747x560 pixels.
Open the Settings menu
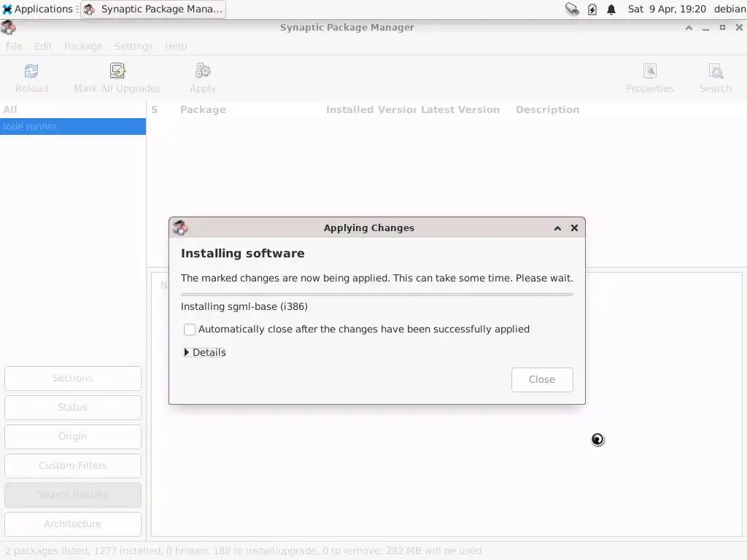133,46
